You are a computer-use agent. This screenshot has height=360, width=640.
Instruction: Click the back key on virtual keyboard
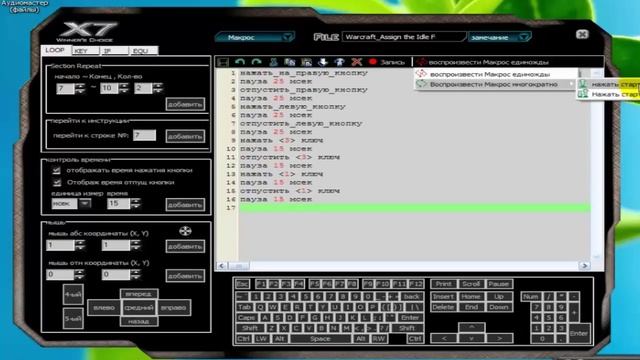pos(412,297)
